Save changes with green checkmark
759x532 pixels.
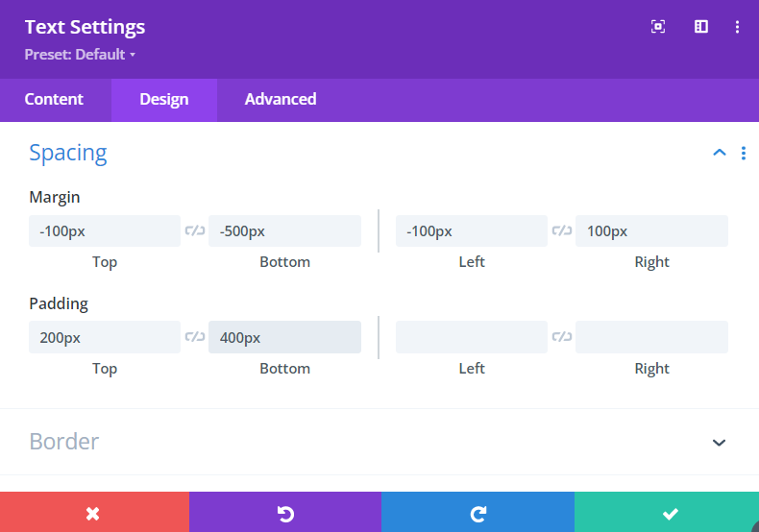click(x=667, y=512)
